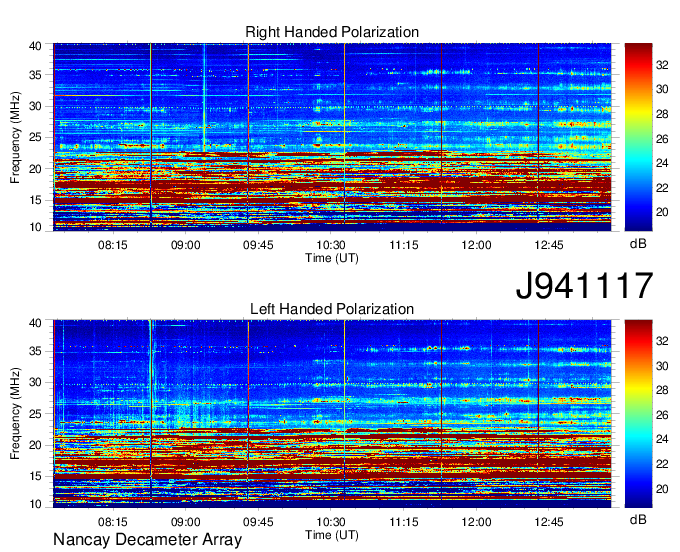Click 15 frequency tick of Right Handed plot
The image size is (680, 552).
(36, 200)
